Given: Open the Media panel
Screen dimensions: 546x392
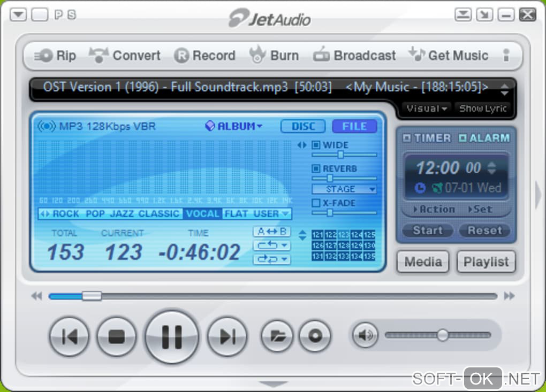Looking at the screenshot, I should pos(423,262).
